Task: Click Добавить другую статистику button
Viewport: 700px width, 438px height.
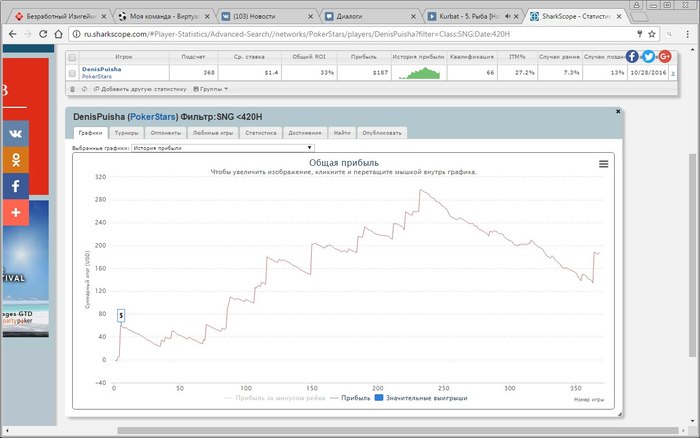Action: click(140, 89)
